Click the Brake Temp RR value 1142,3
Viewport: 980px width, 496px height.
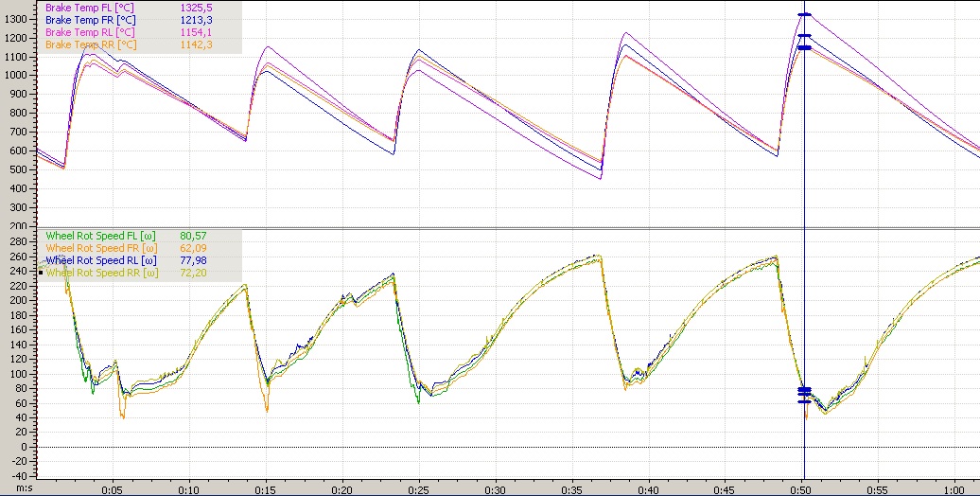coord(196,44)
